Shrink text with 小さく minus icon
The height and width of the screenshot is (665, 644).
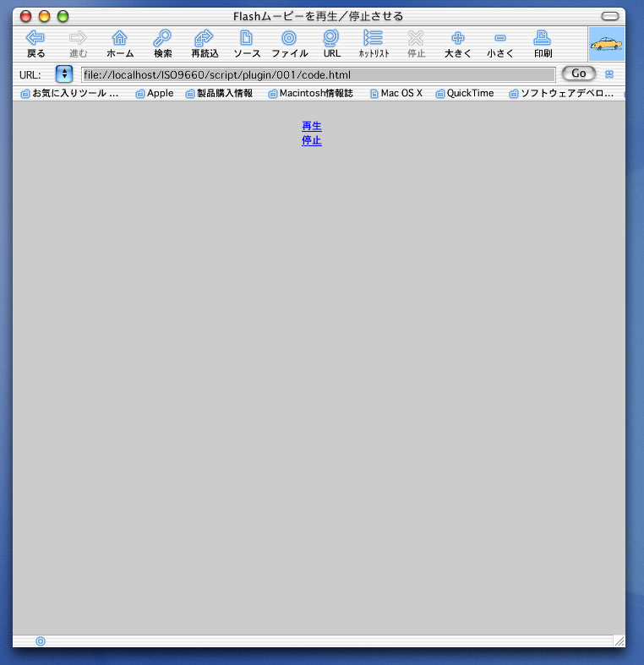500,38
